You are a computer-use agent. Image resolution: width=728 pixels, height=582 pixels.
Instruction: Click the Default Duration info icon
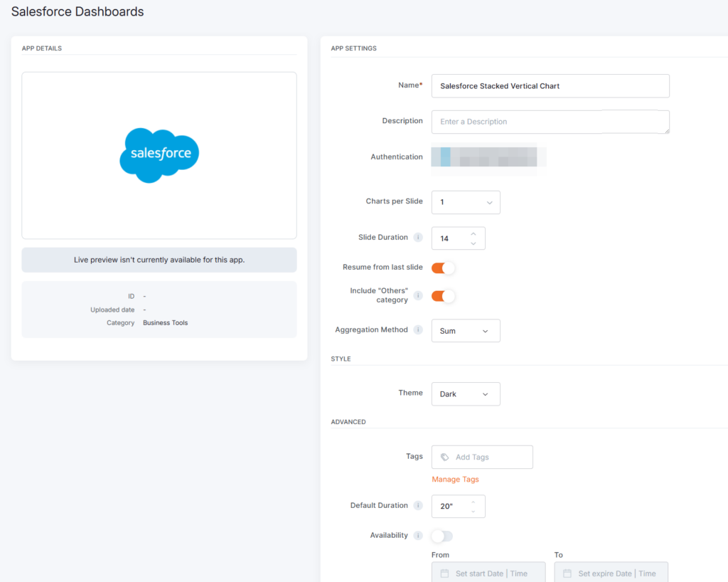pos(418,506)
